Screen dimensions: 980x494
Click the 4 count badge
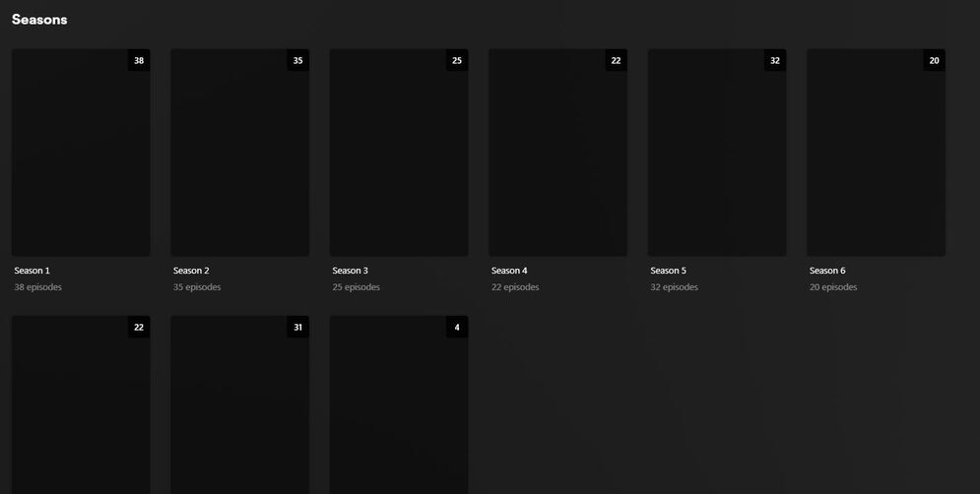pos(457,328)
